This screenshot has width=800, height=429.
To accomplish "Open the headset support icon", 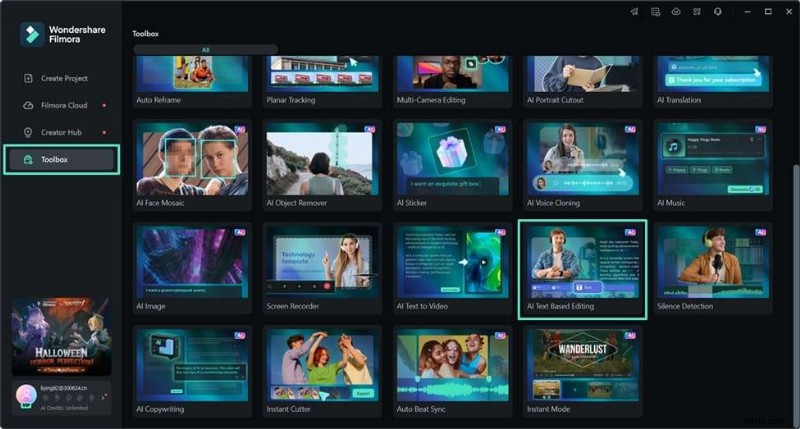I will (717, 11).
